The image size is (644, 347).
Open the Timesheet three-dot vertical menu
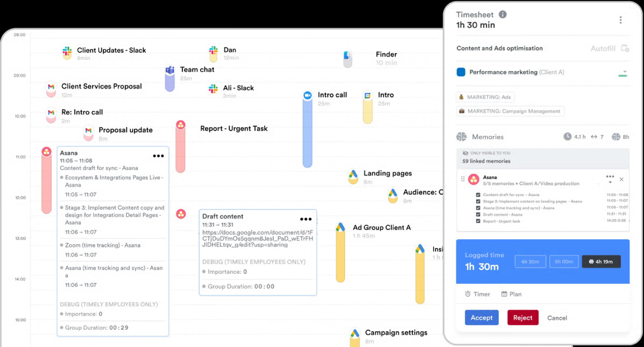point(621,20)
